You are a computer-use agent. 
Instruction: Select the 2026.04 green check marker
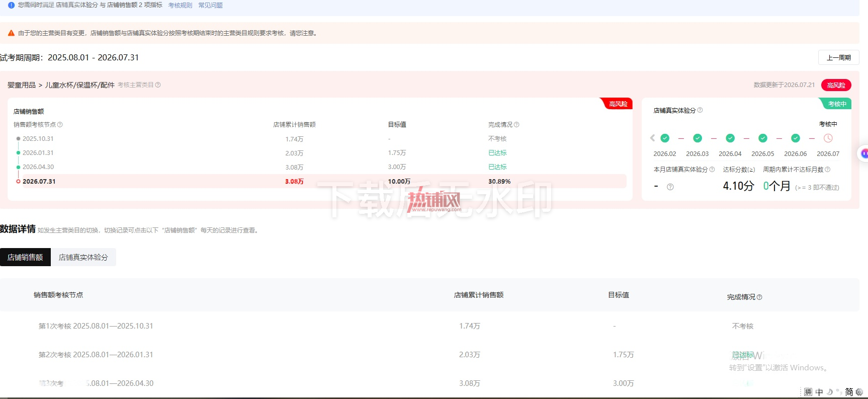pos(730,138)
